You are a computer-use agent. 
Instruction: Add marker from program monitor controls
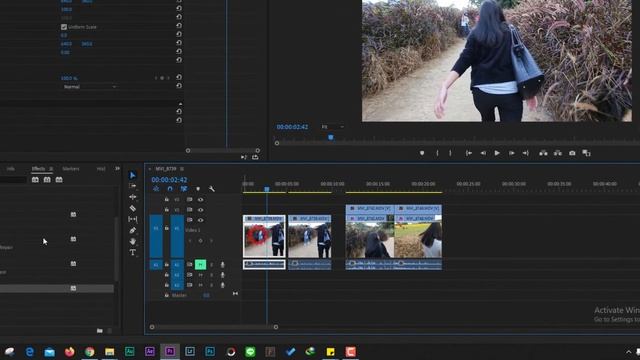click(422, 153)
